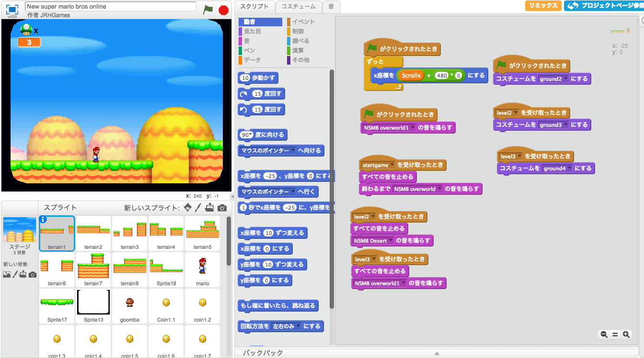The image size is (644, 358).
Task: Zoom out of the scripts area
Action: point(604,335)
